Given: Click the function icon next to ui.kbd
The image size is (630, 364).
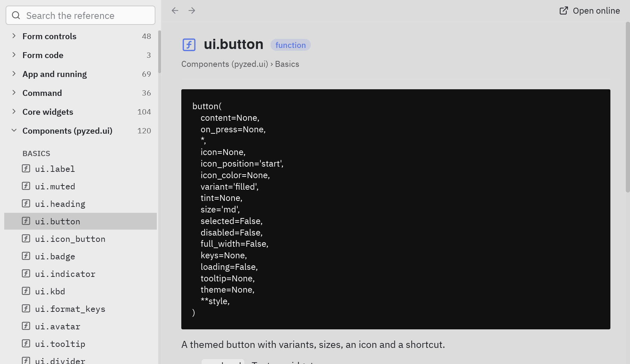Looking at the screenshot, I should [x=26, y=291].
